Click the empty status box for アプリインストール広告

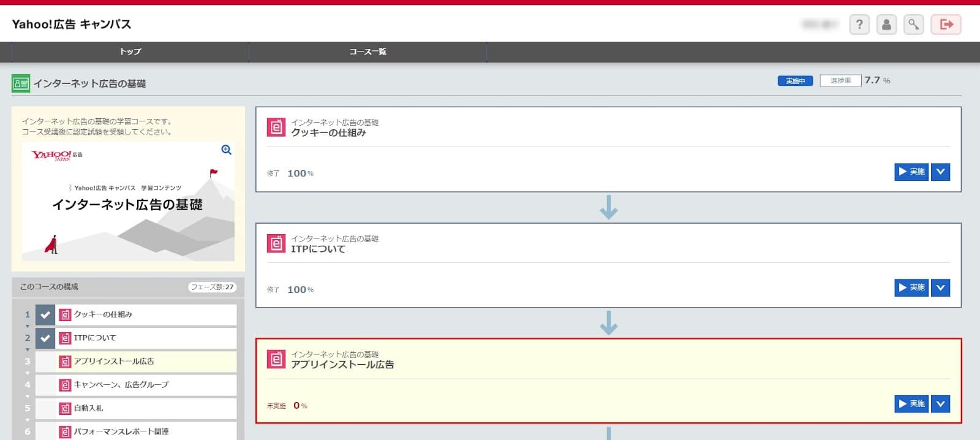(45, 362)
